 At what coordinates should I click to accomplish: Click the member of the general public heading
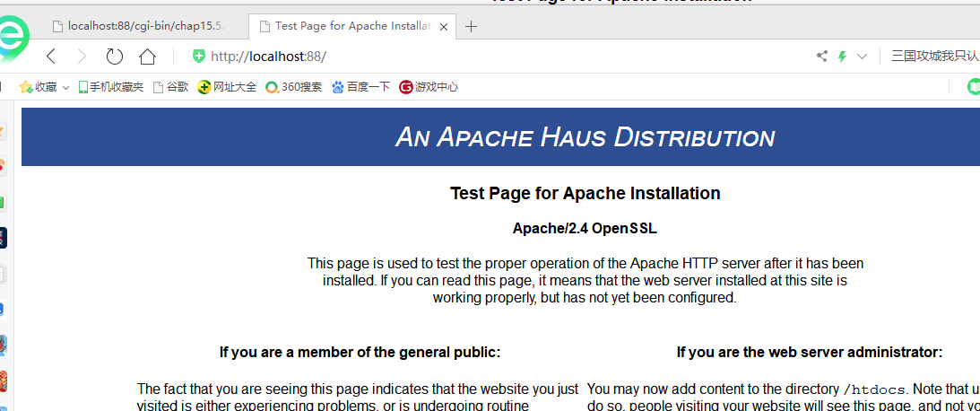pyautogui.click(x=360, y=352)
